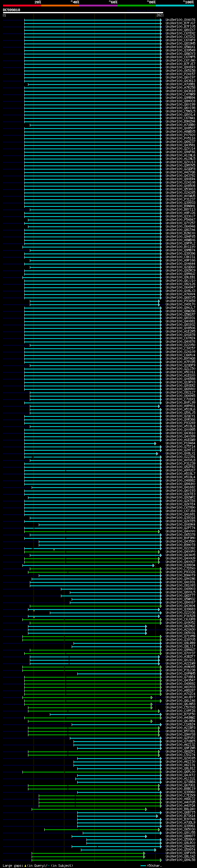
Task: Select the query name DC599818
Action: point(11,10)
